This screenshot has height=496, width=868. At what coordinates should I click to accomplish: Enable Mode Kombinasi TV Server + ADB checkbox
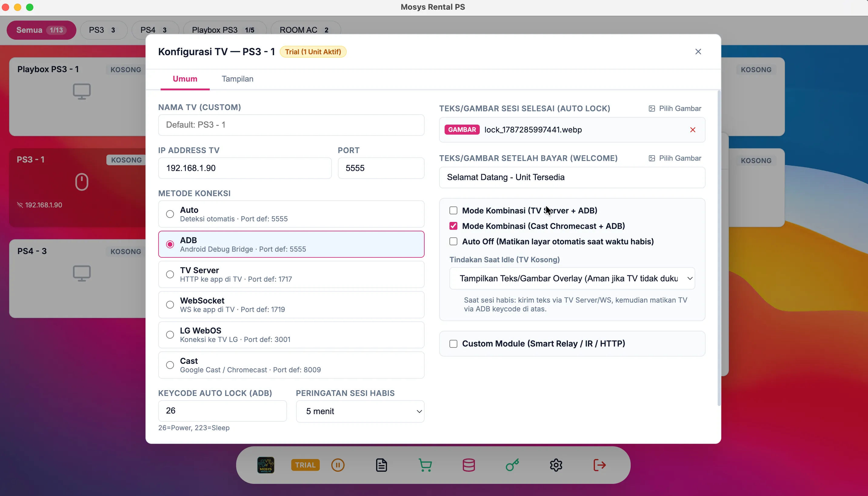pos(453,210)
